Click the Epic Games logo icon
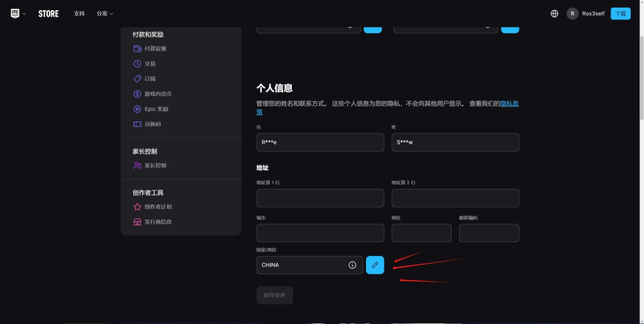The image size is (644, 324). click(x=15, y=13)
